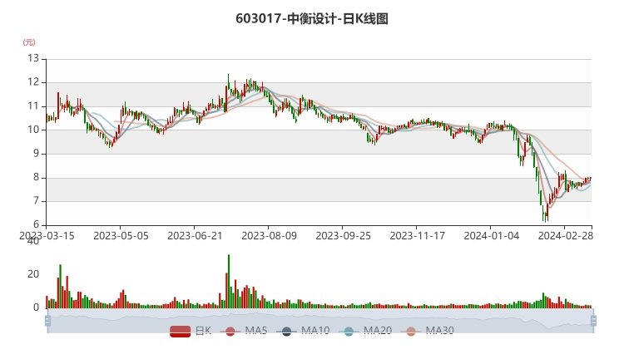This screenshot has width=629, height=364.
Task: Click the 6 price axis label
Action: coord(36,224)
